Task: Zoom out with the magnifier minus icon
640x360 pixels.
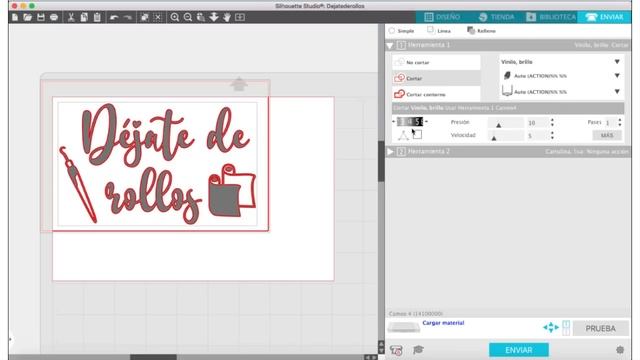Action: coord(188,17)
